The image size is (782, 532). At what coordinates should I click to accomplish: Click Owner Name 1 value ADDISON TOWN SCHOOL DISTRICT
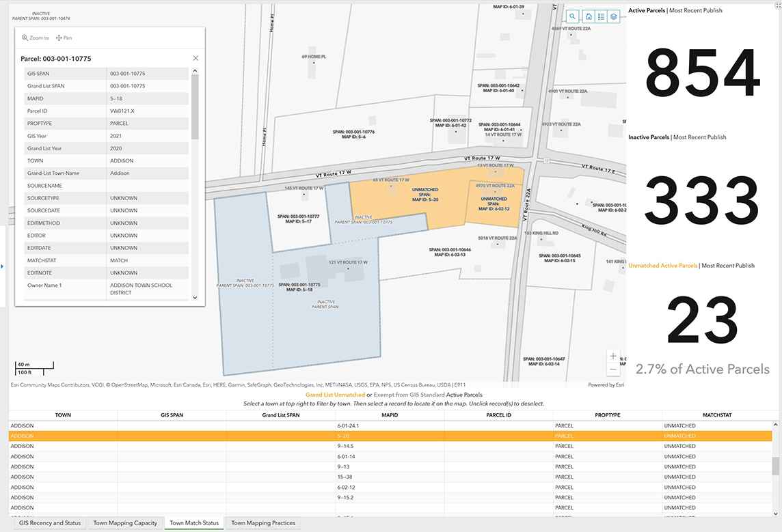click(x=141, y=289)
